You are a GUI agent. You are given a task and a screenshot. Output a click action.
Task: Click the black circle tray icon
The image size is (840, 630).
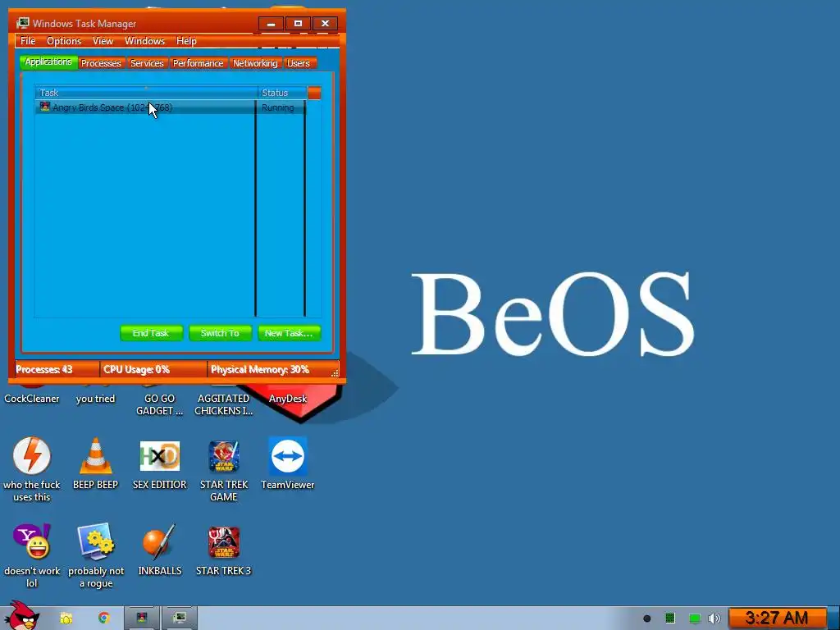(646, 619)
